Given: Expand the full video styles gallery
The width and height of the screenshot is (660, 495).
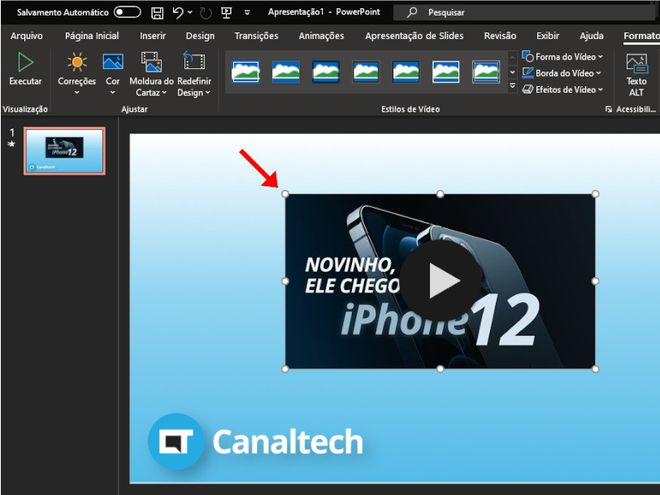Looking at the screenshot, I should click(512, 85).
